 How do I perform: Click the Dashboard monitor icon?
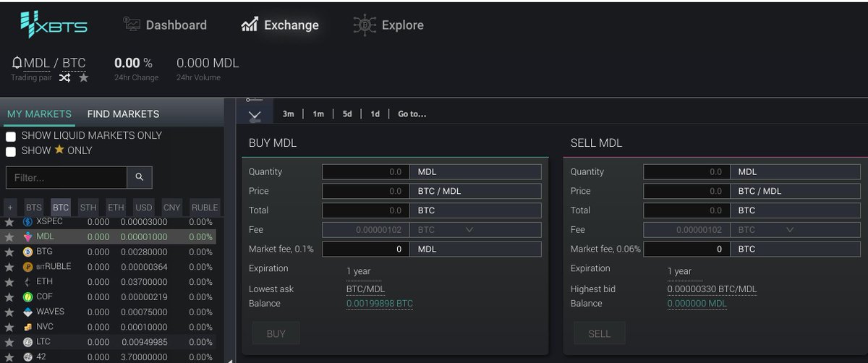coord(132,25)
